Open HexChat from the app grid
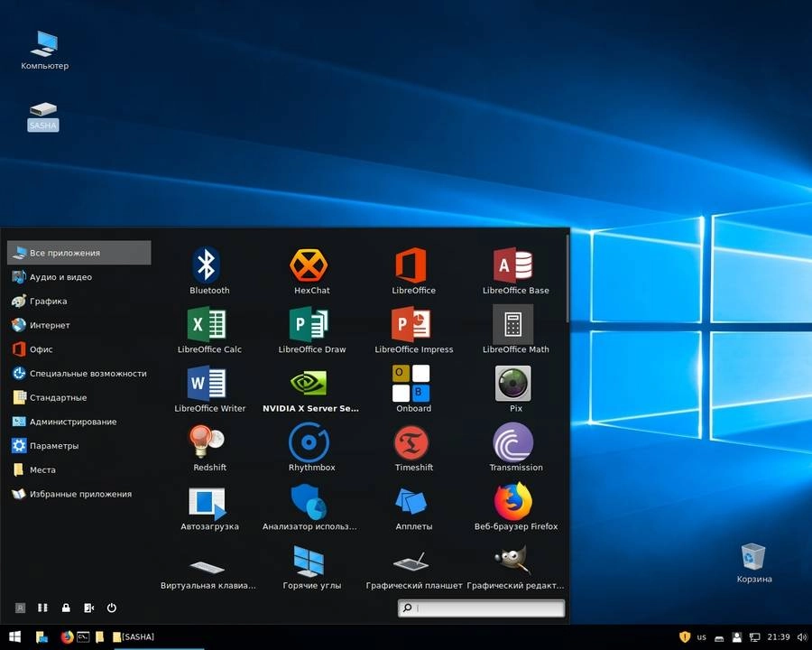The image size is (812, 650). pos(311,271)
